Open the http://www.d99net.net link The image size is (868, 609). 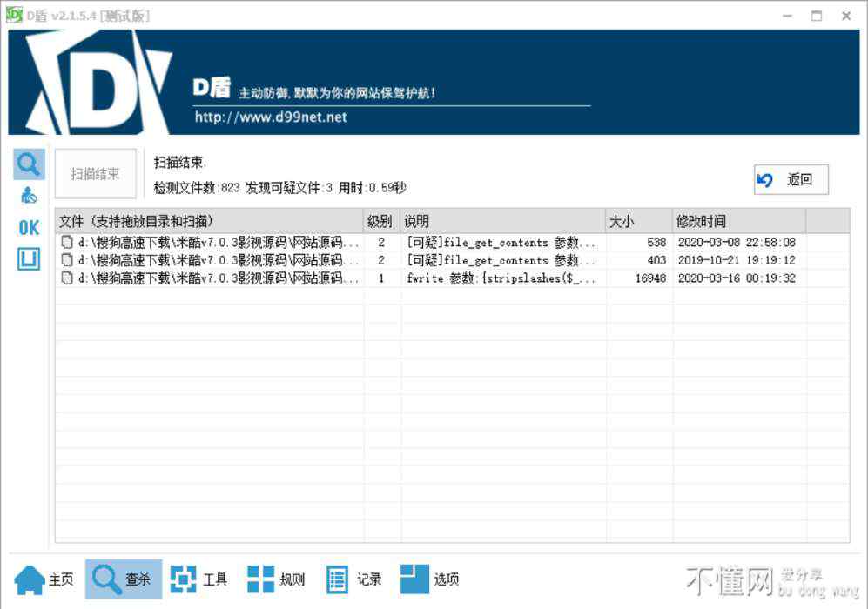coord(271,117)
